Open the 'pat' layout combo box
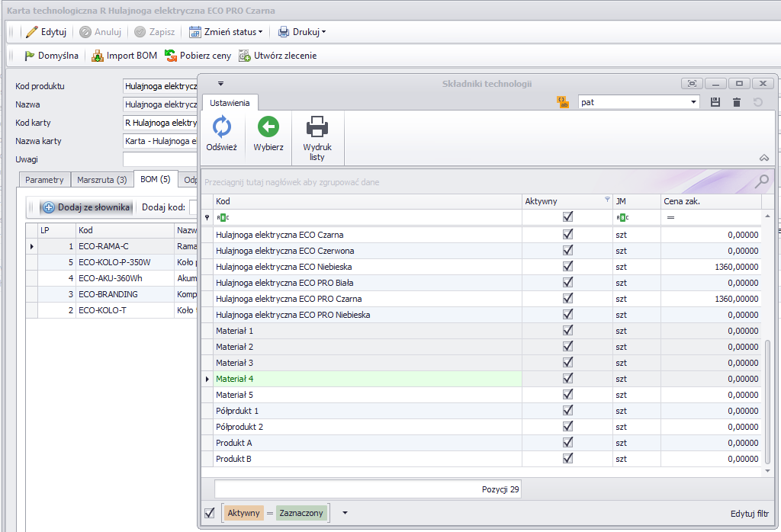Screen dimensions: 781x532 [693, 102]
